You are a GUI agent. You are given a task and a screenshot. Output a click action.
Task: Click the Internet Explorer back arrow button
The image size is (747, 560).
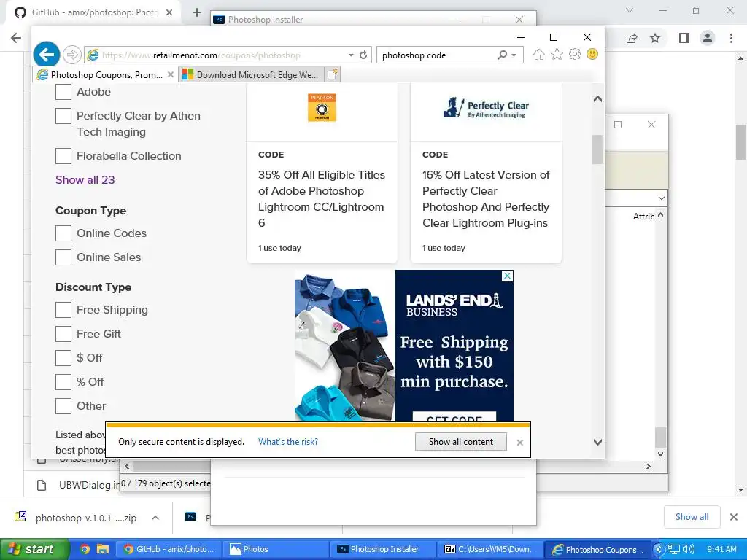point(46,55)
